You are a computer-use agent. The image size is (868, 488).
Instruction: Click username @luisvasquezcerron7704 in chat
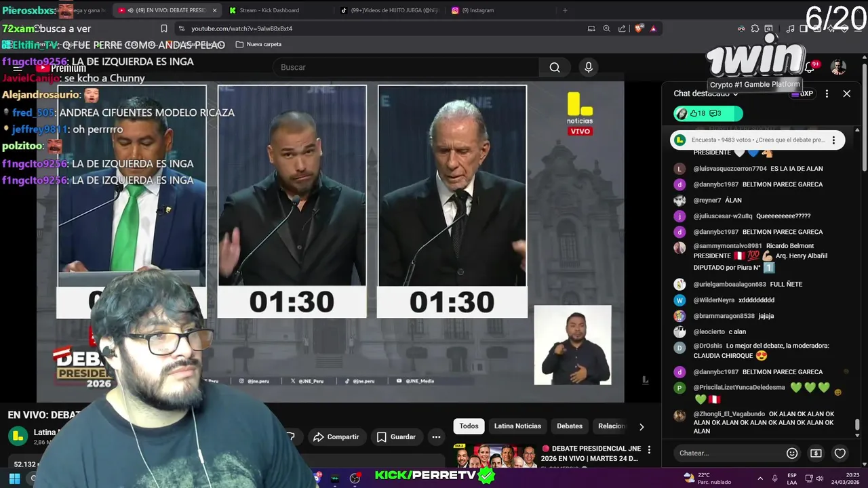coord(730,169)
